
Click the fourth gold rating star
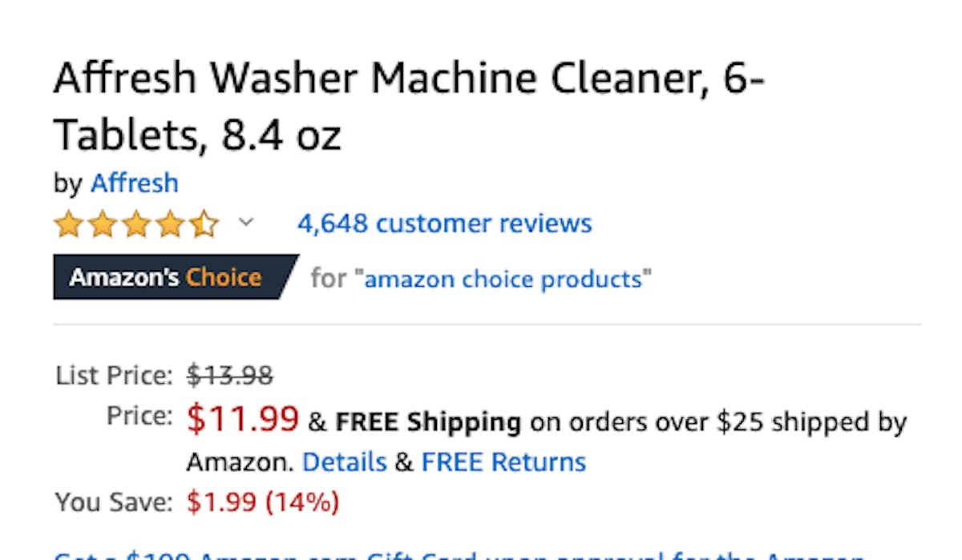point(170,224)
